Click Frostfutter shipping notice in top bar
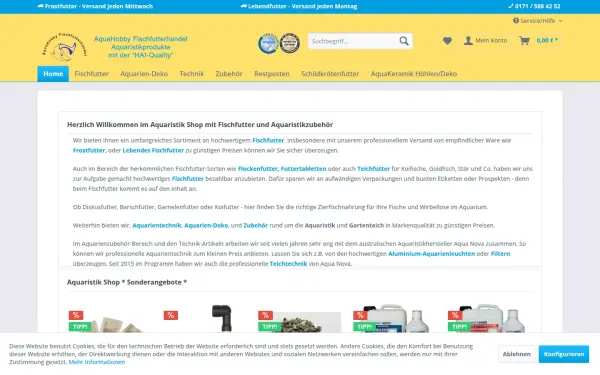 [95, 6]
